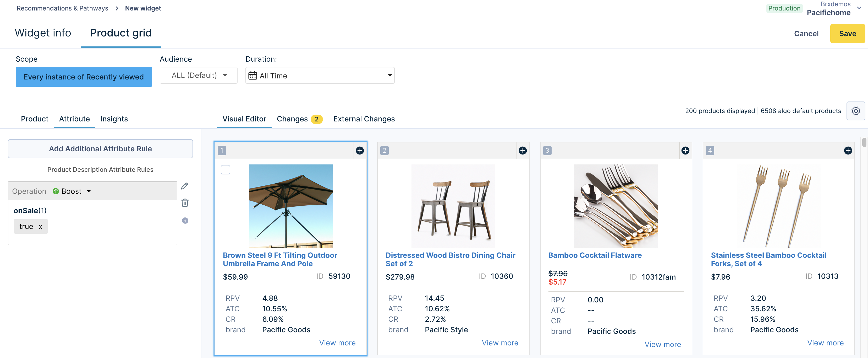Image resolution: width=868 pixels, height=358 pixels.
Task: Click the bistro chairs product image
Action: (453, 206)
